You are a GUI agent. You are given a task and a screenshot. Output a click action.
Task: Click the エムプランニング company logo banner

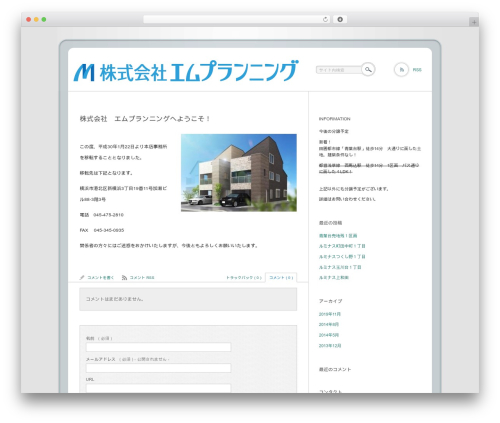tap(186, 71)
